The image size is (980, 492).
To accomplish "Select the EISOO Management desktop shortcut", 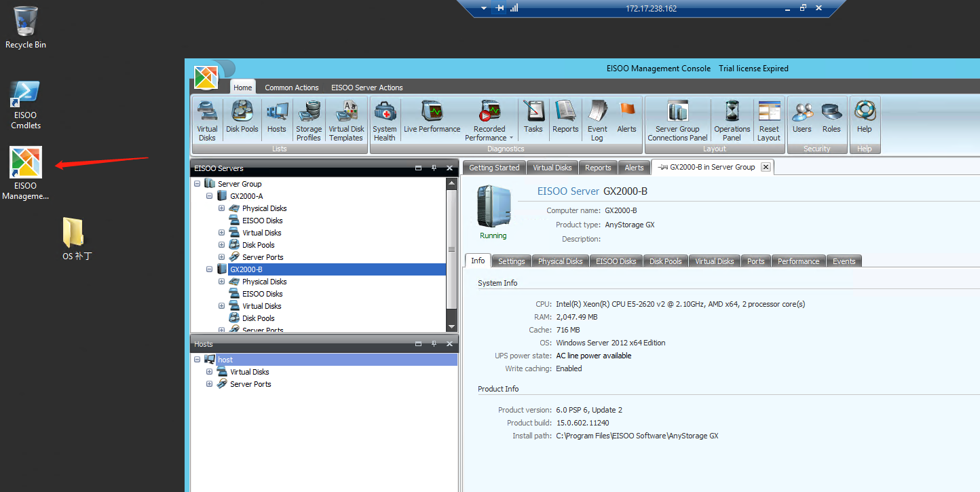I will (x=26, y=173).
